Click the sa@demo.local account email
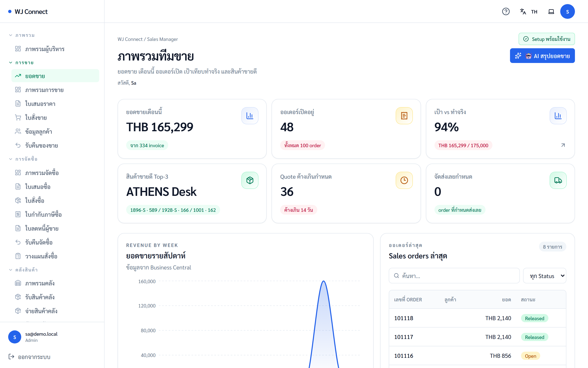Viewport: 588px width, 368px height. (x=41, y=334)
